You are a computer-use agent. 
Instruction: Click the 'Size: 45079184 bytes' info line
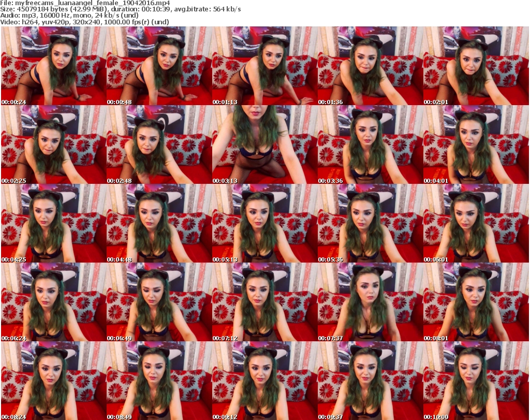pos(120,9)
